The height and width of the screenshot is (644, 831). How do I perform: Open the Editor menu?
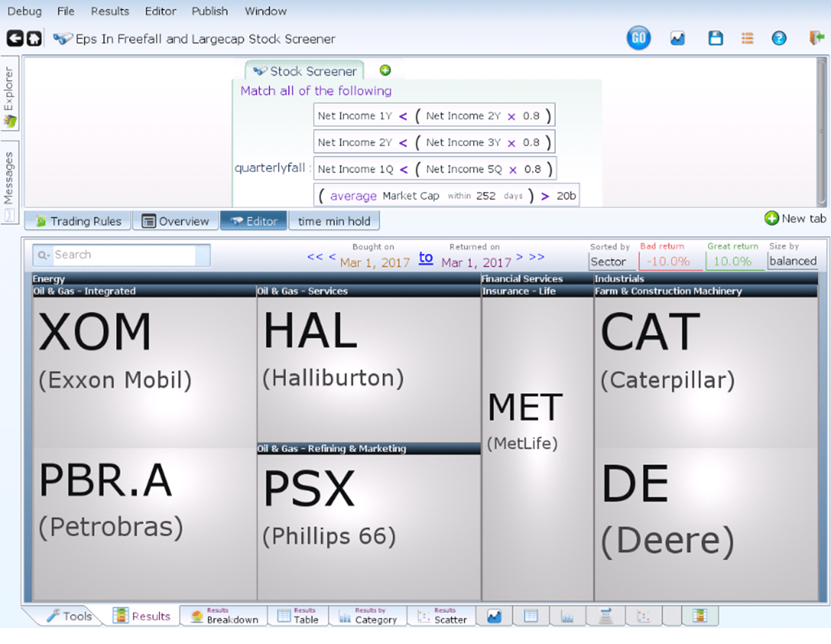click(161, 11)
